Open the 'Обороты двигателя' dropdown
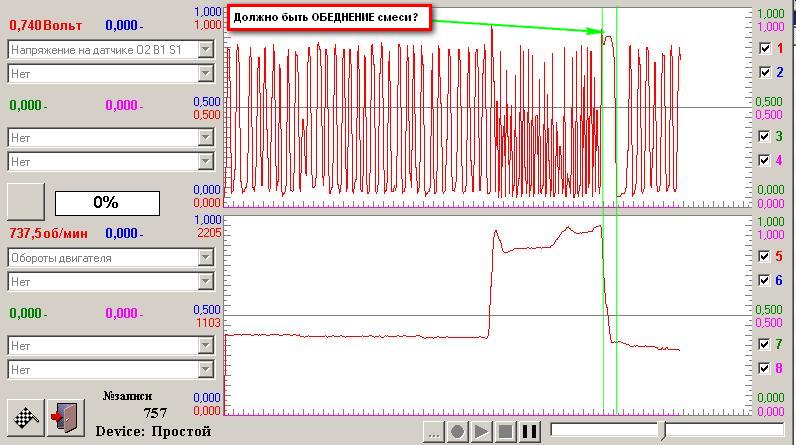This screenshot has height=445, width=796. point(111,258)
